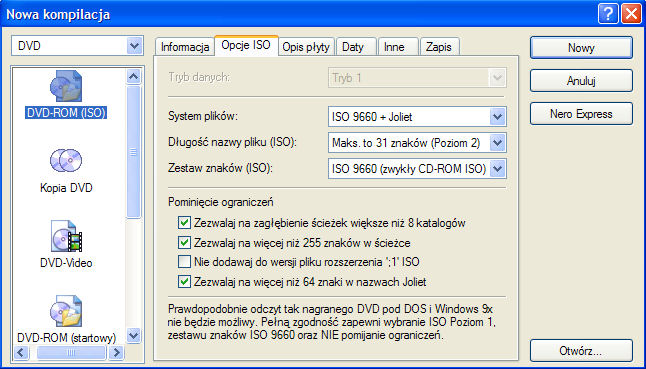This screenshot has width=646, height=369.
Task: Click the 'Tryb danych:' label
Action: (x=199, y=77)
